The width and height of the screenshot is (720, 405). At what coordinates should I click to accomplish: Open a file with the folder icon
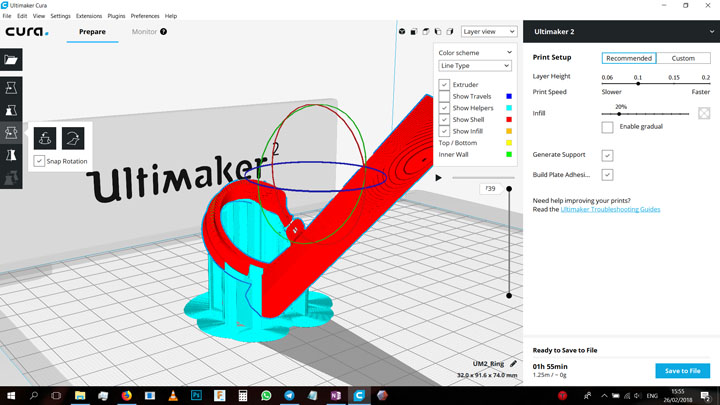11,60
